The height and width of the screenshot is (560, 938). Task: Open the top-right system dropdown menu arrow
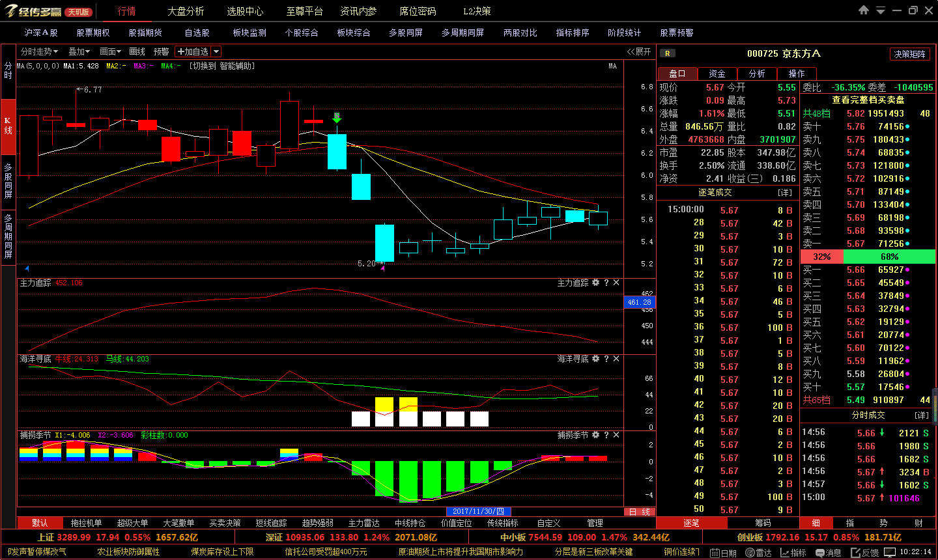(x=881, y=10)
